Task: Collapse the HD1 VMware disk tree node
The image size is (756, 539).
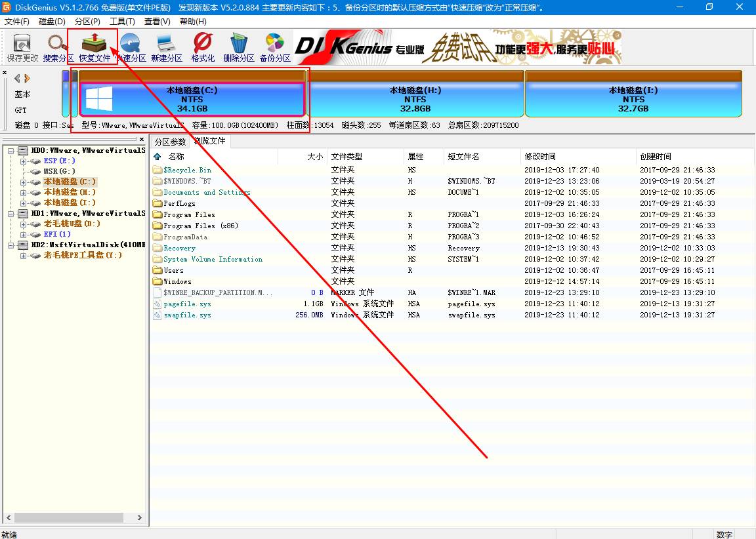Action: coord(13,213)
